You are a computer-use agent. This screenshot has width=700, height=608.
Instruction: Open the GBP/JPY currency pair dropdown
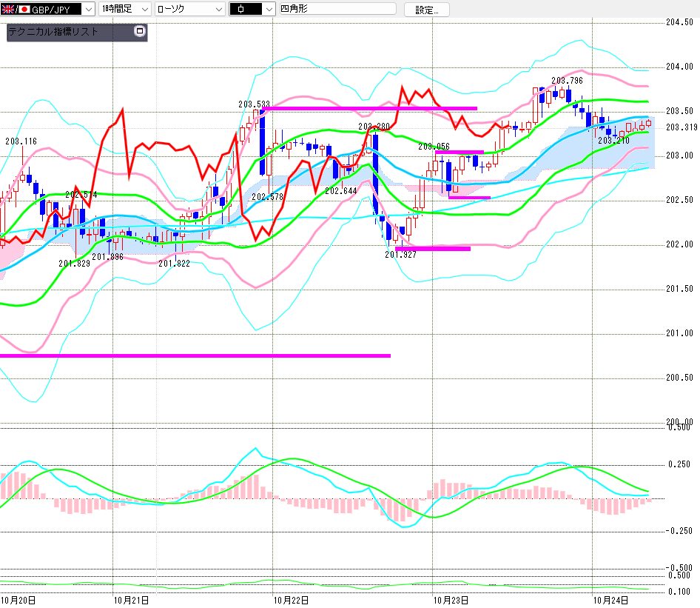coord(89,10)
